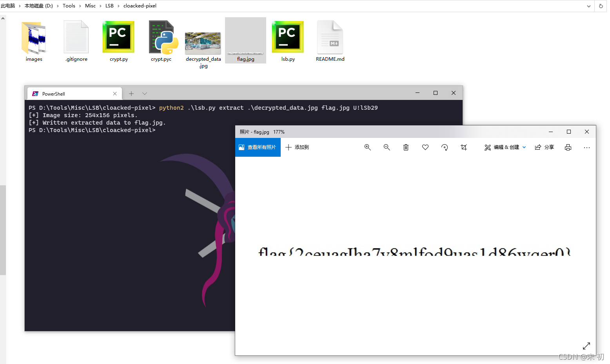Open the 编辑 & 创建 dropdown
This screenshot has height=364, width=610.
505,147
